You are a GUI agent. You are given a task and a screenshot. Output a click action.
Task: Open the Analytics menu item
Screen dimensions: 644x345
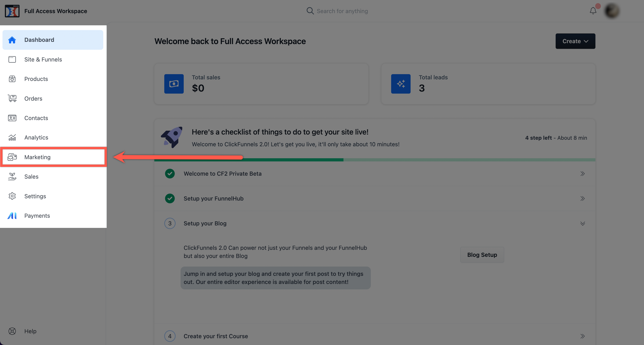53,137
